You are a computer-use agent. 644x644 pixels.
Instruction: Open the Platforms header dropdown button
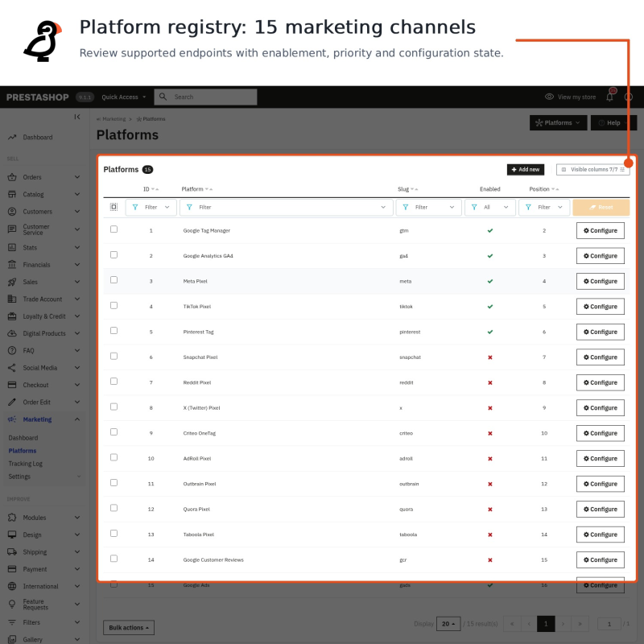point(558,123)
